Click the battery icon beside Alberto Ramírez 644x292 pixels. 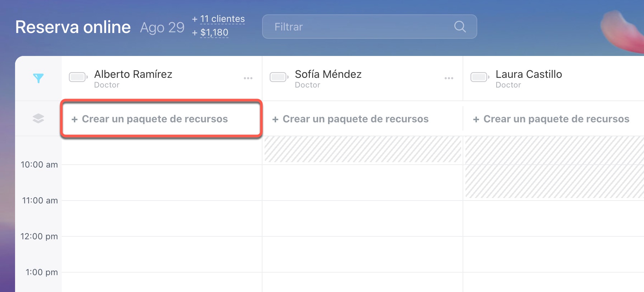pyautogui.click(x=78, y=77)
